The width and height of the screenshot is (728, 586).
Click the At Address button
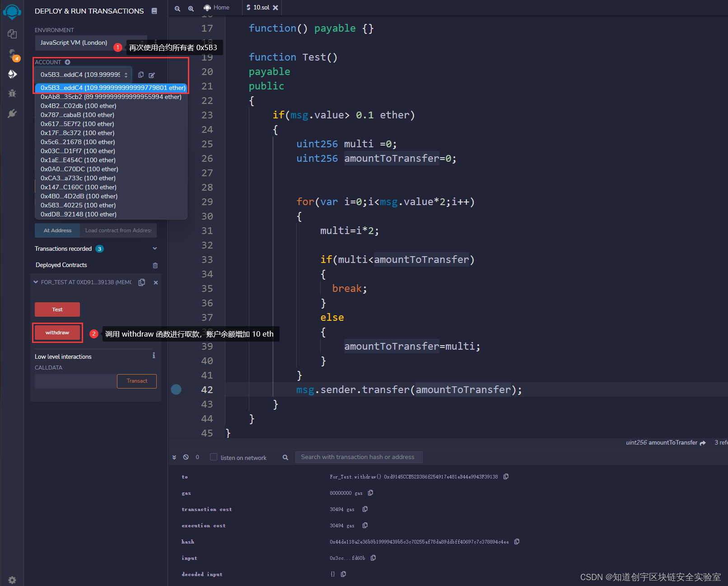57,230
